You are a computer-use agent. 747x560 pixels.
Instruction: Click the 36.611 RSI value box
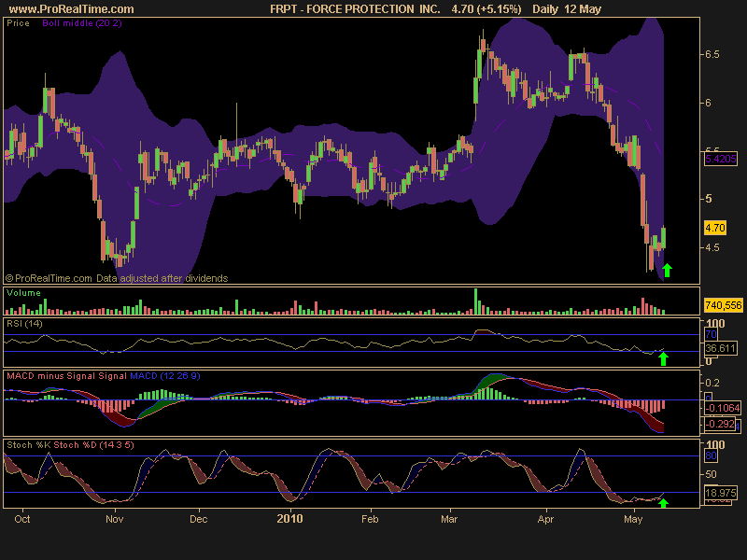tap(721, 348)
